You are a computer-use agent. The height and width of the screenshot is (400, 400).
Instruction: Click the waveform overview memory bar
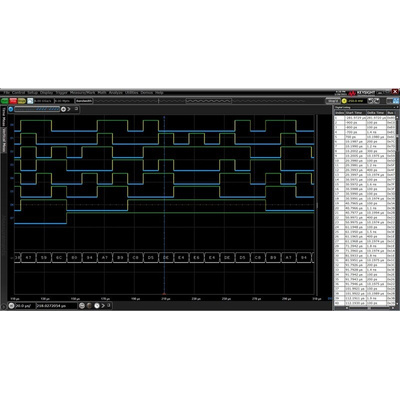(199, 100)
